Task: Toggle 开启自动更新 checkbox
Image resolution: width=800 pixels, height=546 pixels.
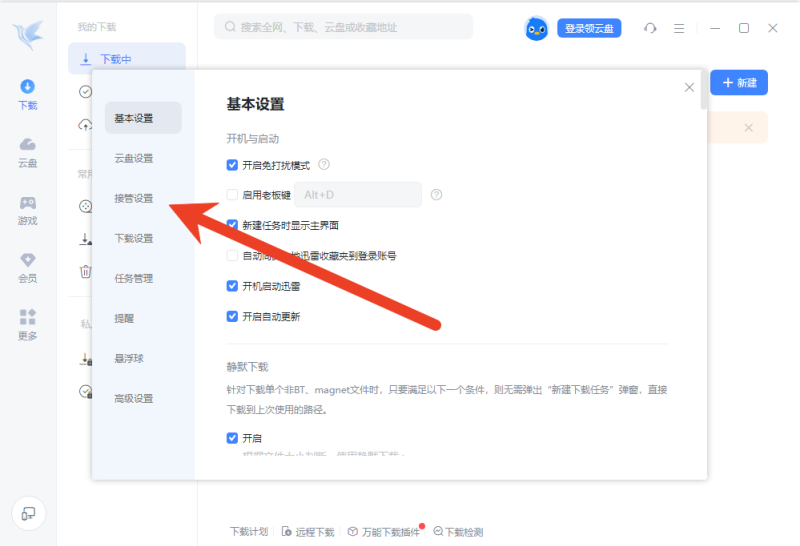Action: [x=232, y=316]
